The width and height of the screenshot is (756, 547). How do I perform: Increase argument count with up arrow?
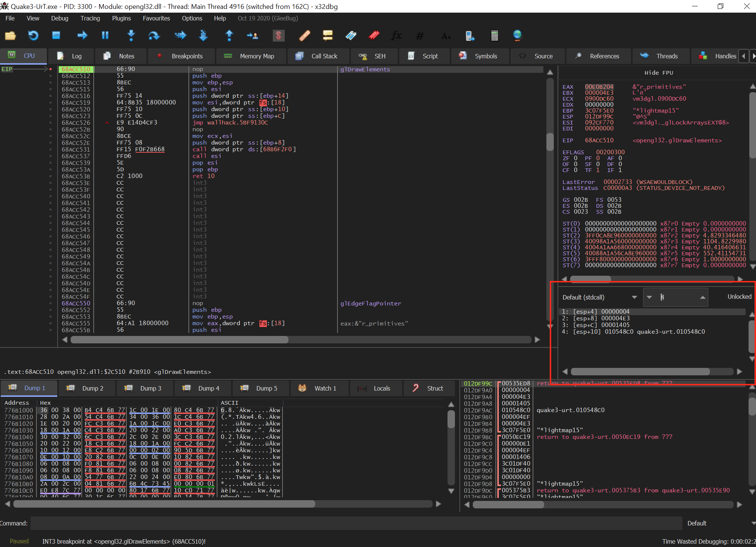coord(702,297)
